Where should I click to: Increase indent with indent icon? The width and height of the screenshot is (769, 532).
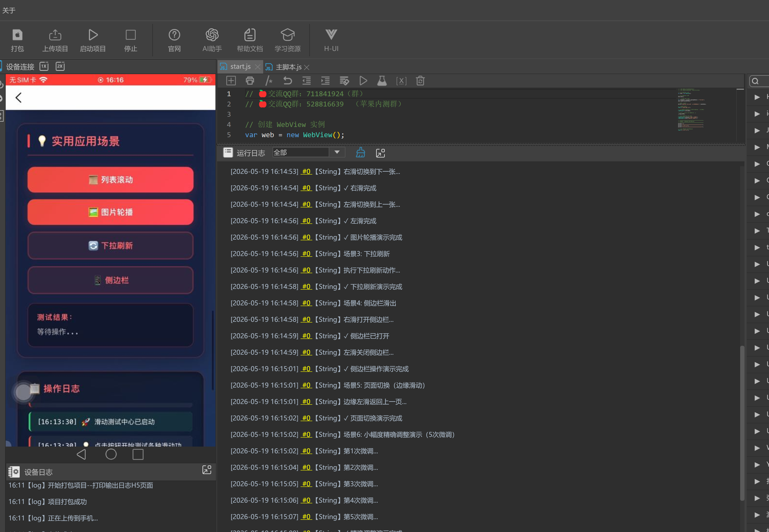[x=325, y=81]
